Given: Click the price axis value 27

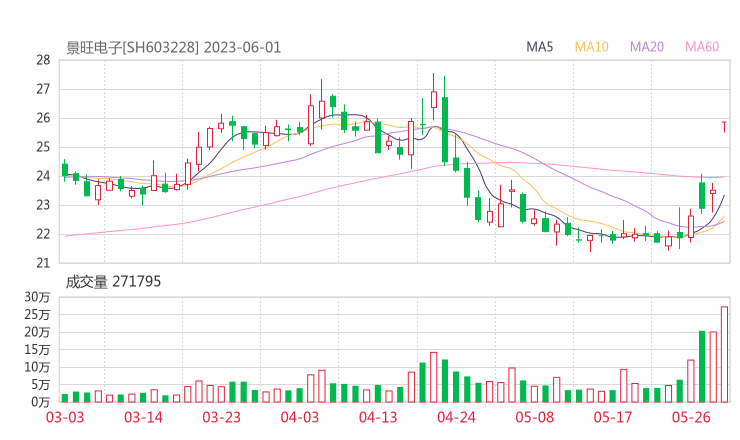Looking at the screenshot, I should point(43,89).
